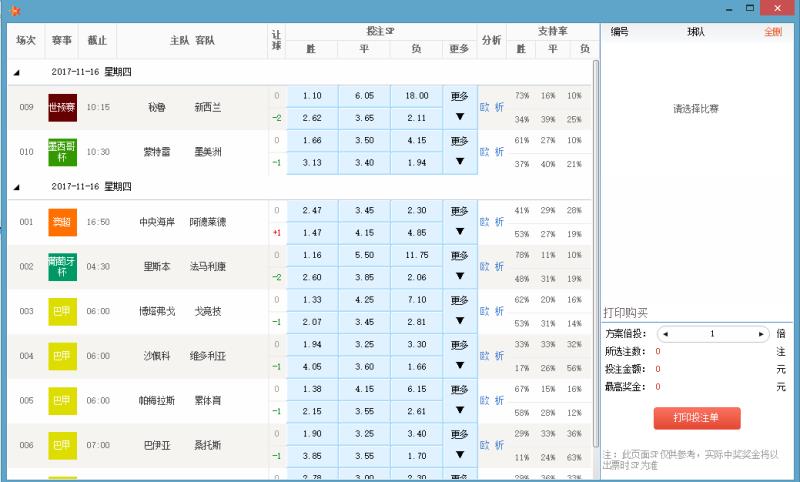Collapse the date group above match 001
The width and height of the screenshot is (800, 482).
pyautogui.click(x=16, y=187)
